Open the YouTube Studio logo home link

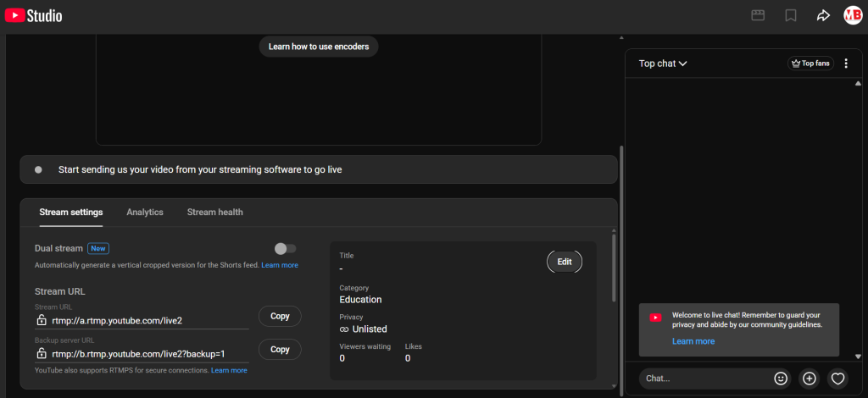[x=33, y=16]
